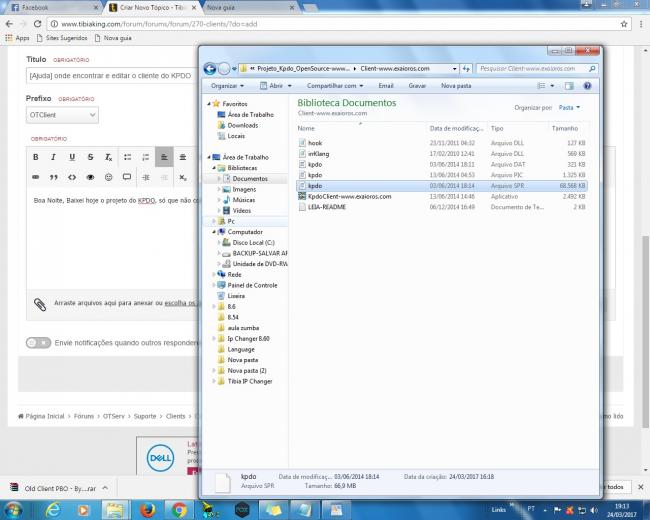The image size is (650, 520).
Task: Toggle bold formatting in the editor
Action: pyautogui.click(x=36, y=158)
